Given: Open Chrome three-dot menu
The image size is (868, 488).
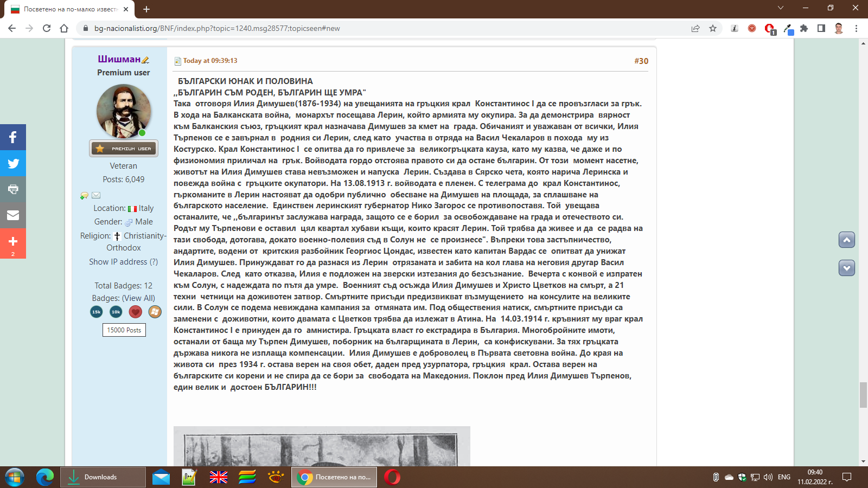Looking at the screenshot, I should click(x=857, y=28).
